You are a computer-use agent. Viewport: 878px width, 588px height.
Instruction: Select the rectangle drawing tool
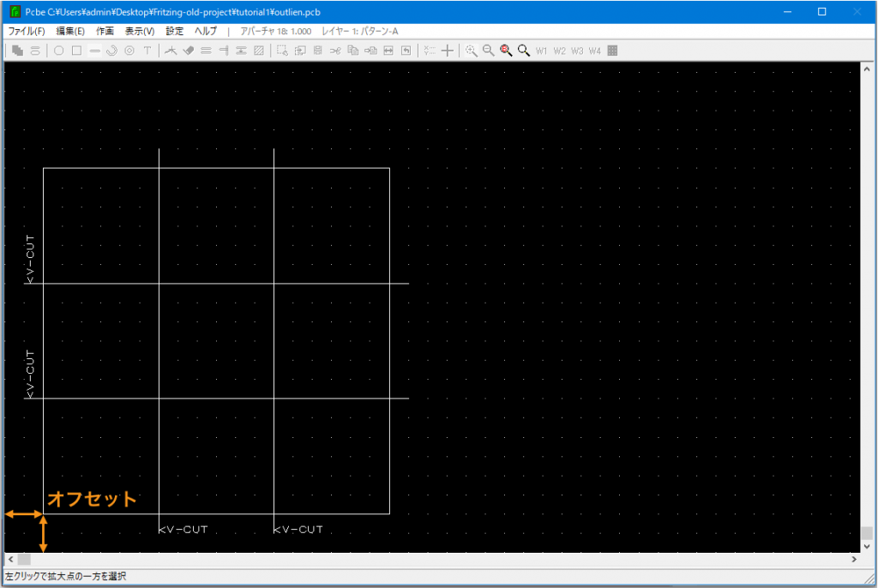pos(76,51)
